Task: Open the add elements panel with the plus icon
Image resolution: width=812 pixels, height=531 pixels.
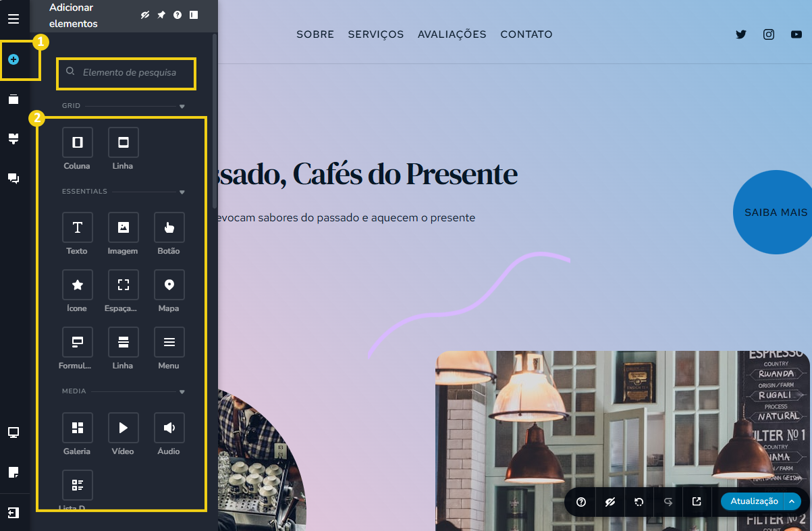Action: tap(14, 59)
